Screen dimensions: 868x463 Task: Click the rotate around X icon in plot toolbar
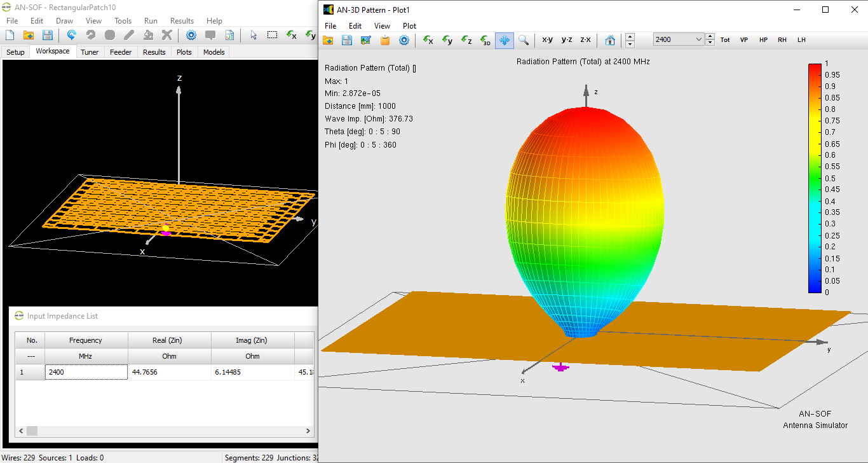(428, 40)
